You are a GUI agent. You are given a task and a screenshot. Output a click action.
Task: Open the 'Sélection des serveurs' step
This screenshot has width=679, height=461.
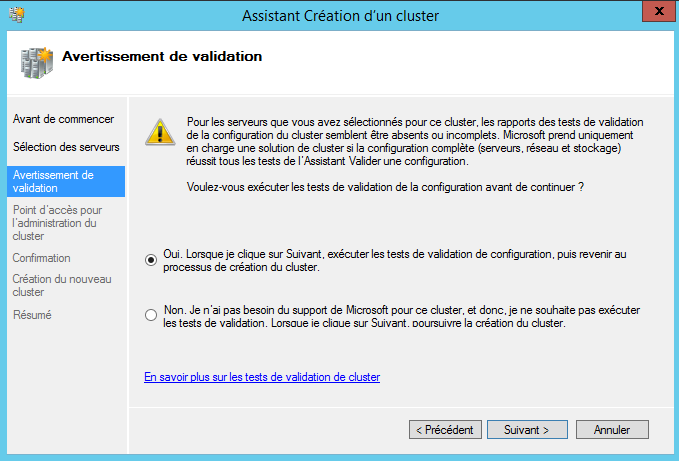pyautogui.click(x=66, y=147)
